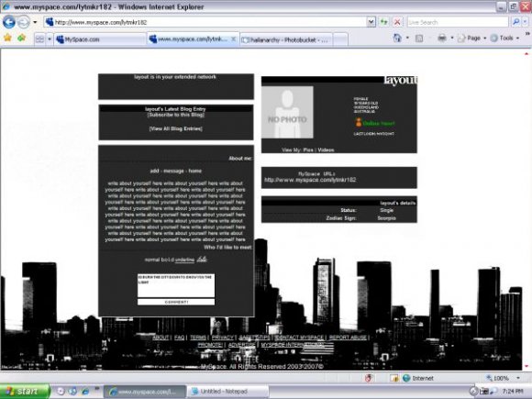Click the Live Search magnifier button

[x=515, y=22]
